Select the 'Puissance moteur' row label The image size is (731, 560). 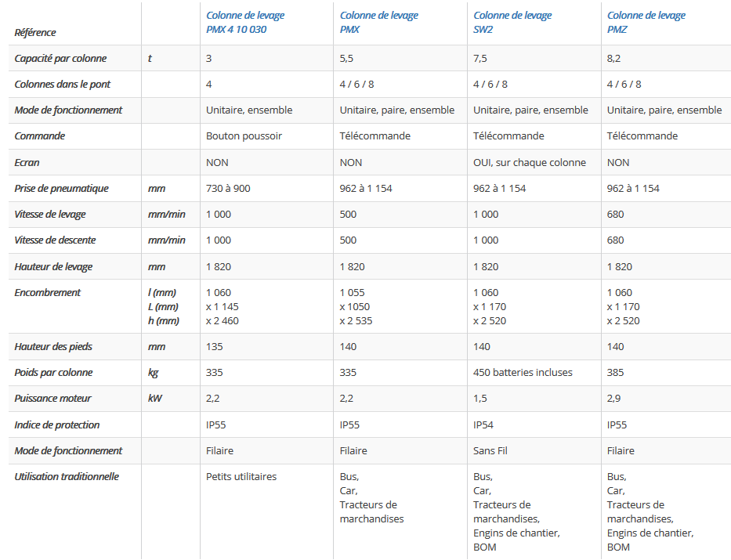(52, 398)
